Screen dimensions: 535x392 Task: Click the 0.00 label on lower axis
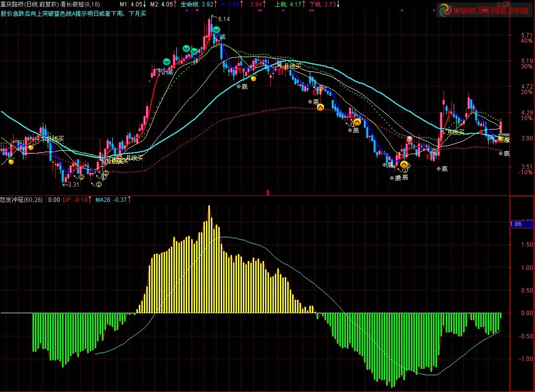tap(527, 313)
